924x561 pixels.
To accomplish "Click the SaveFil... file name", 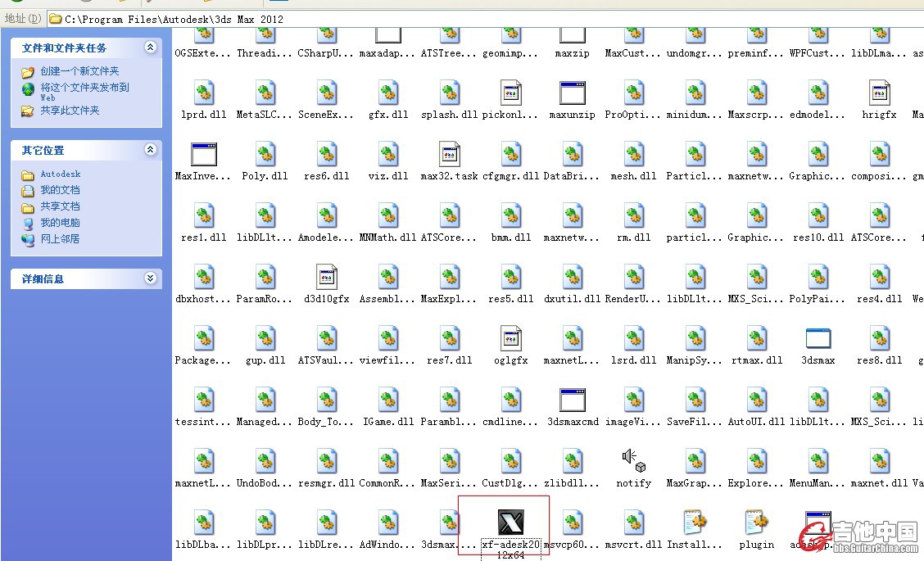I will (x=694, y=422).
